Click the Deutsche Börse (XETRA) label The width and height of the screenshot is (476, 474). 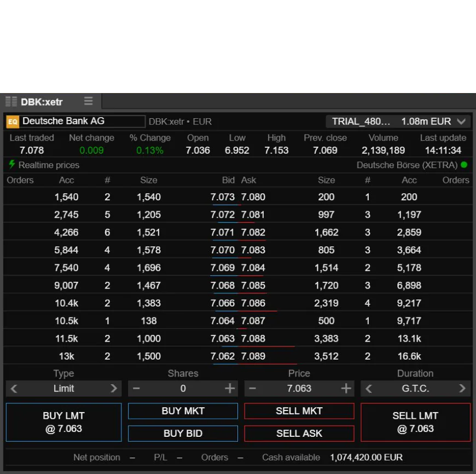[407, 165]
